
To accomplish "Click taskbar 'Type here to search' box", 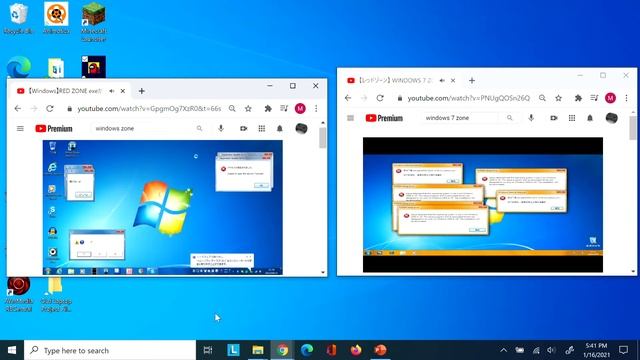I will (110, 350).
